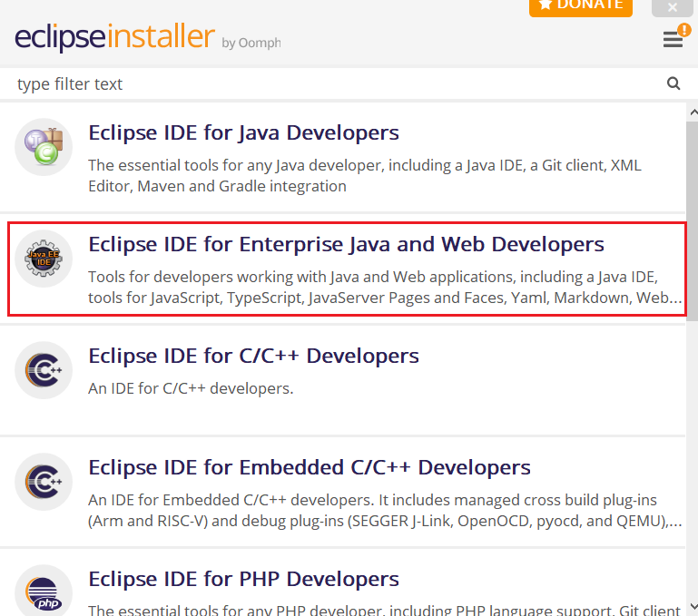Close the Eclipse Installer window
The height and width of the screenshot is (616, 698).
[673, 7]
